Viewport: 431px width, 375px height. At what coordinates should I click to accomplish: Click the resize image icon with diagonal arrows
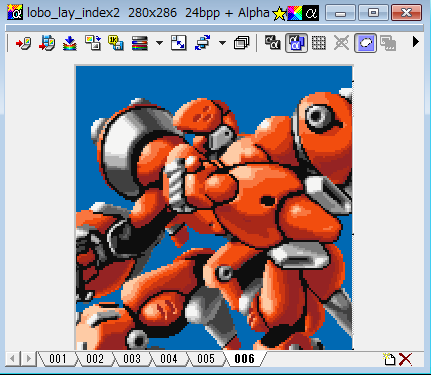coord(179,43)
